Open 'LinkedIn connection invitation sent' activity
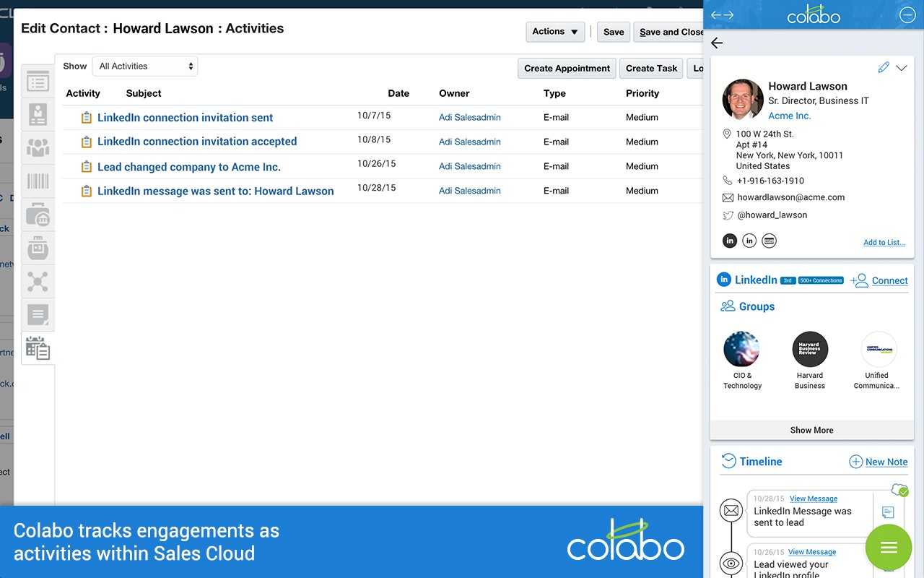 [185, 118]
